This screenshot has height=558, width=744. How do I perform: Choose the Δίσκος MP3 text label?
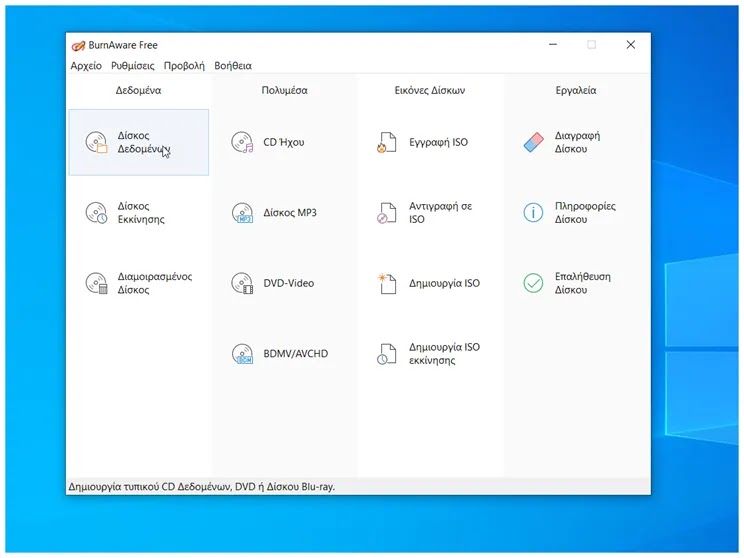(290, 213)
